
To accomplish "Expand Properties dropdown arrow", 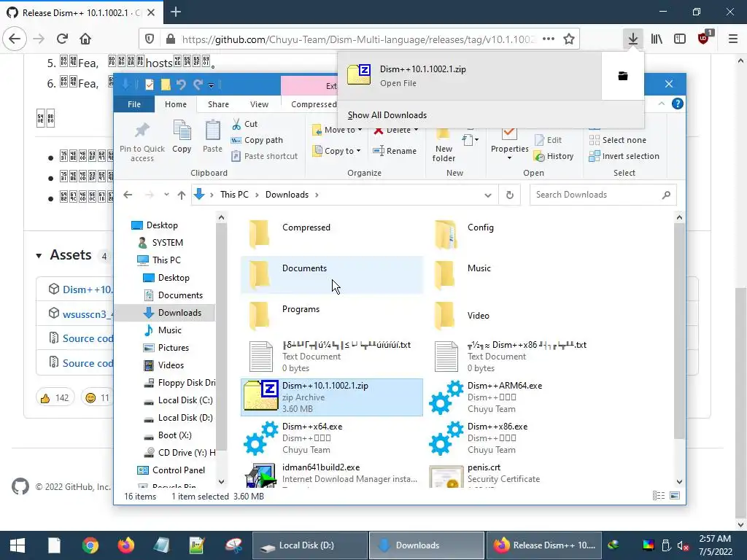I will (x=509, y=158).
